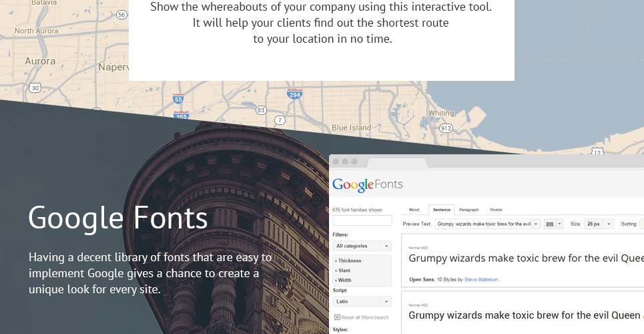644x334 pixels.
Task: Switch to the Paragraph preview tab
Action: point(468,210)
